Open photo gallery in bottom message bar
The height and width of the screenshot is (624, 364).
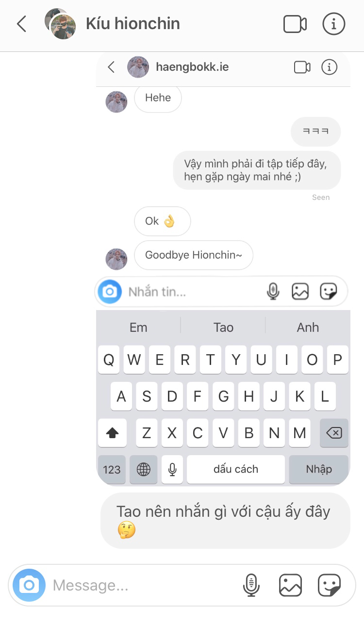pos(290,585)
